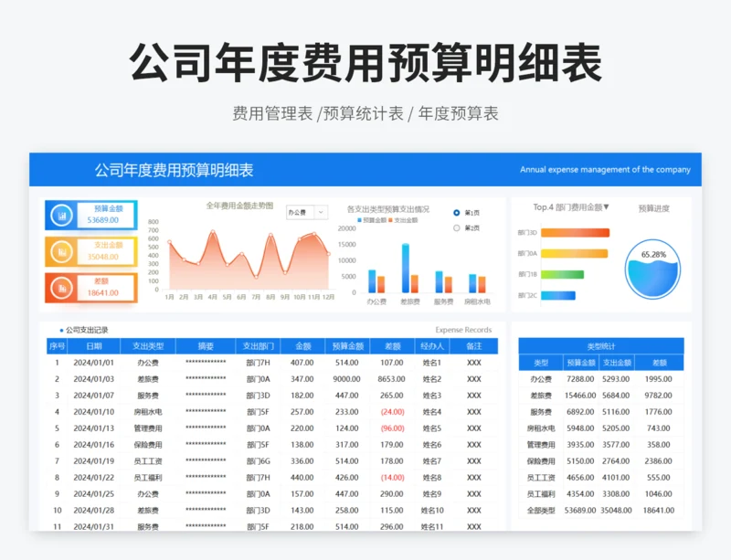Click the 备注 column header
This screenshot has width=731, height=560.
473,346
